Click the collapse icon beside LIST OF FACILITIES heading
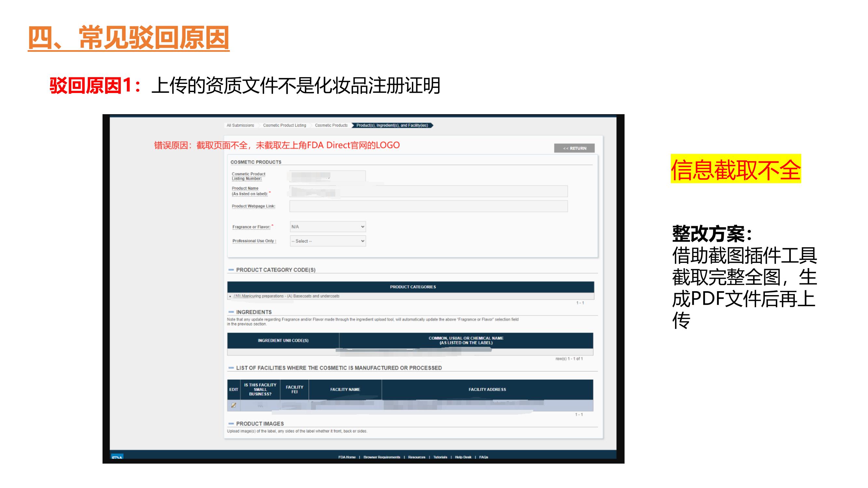This screenshot has height=488, width=868. 231,368
